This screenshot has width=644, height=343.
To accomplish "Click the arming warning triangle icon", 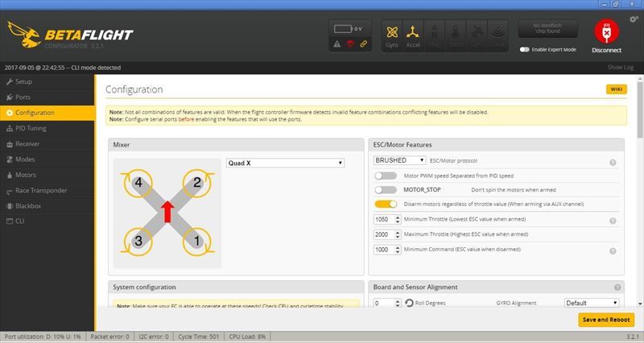I will (x=336, y=44).
